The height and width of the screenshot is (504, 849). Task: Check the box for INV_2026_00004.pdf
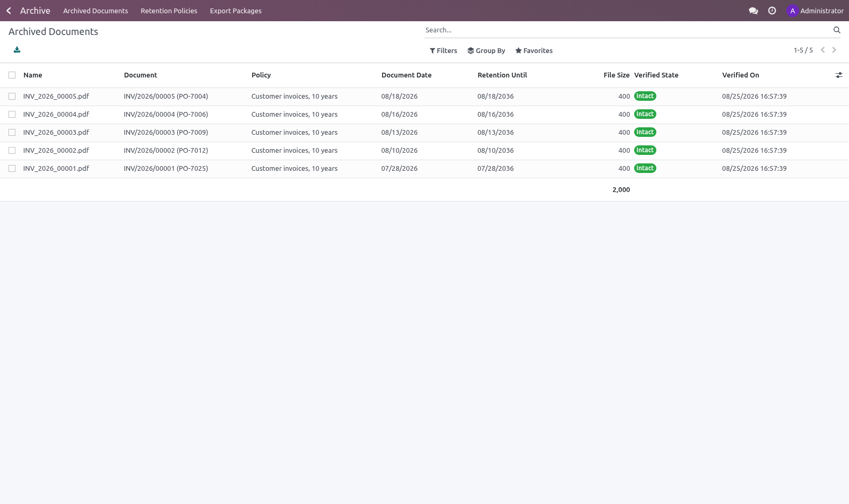tap(12, 115)
